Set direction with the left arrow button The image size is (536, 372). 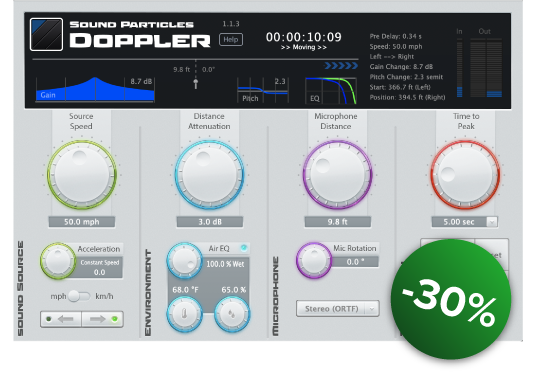click(x=61, y=319)
